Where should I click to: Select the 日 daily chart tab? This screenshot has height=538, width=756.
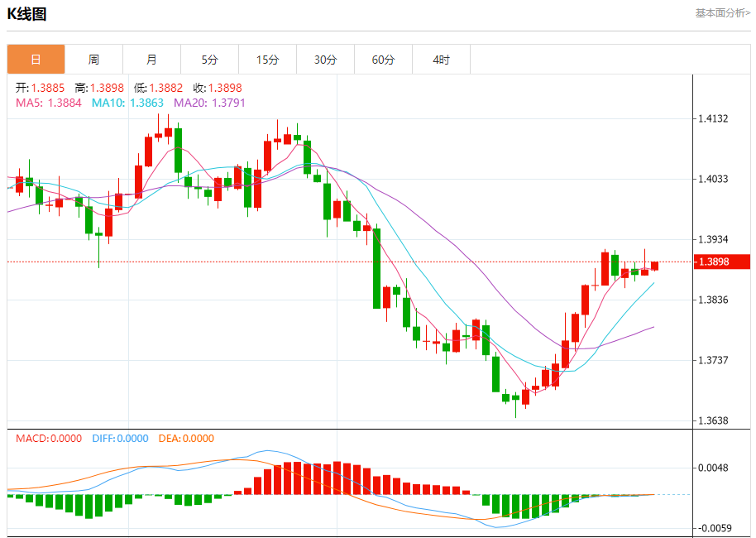(36, 60)
